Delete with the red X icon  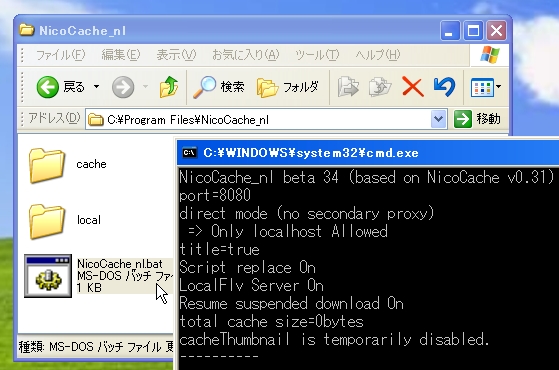pyautogui.click(x=412, y=87)
